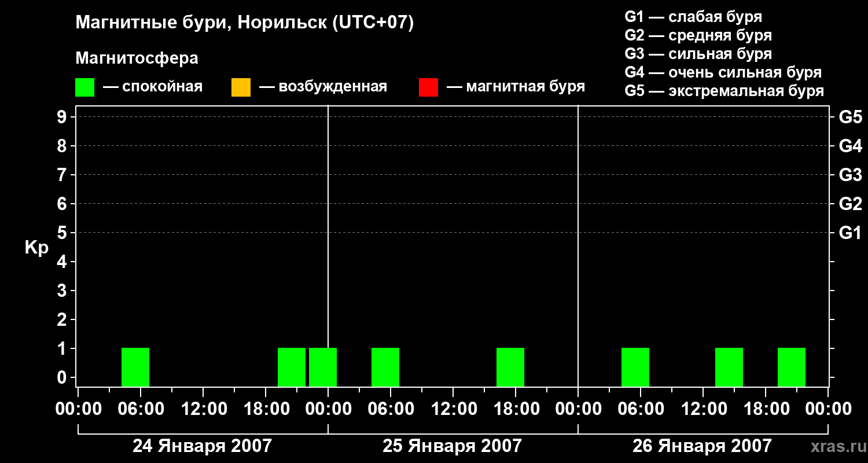Image resolution: width=868 pixels, height=463 pixels.
Task: Select the green Kp bar at 04:00–07:00 on 25 Января
Action: point(385,367)
